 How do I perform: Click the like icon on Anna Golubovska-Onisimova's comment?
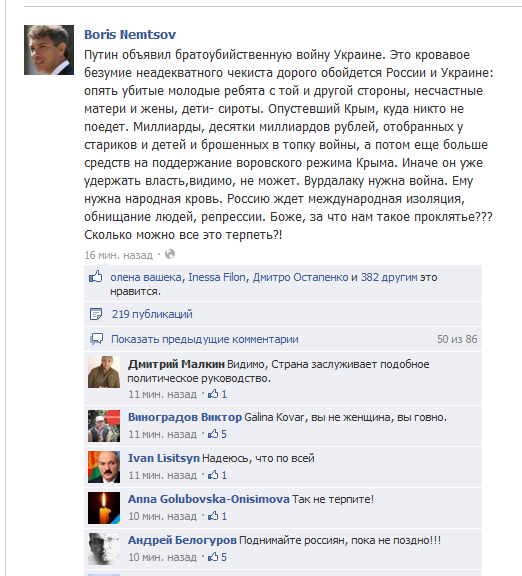[x=213, y=516]
